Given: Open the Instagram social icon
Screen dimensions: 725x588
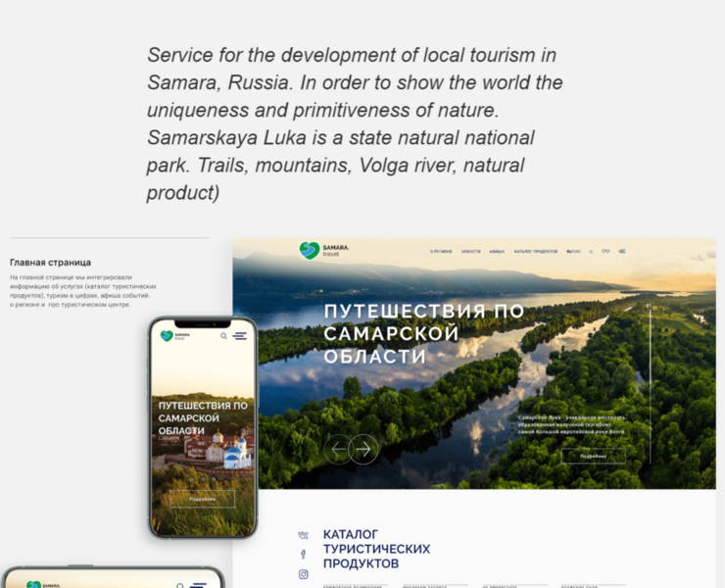Looking at the screenshot, I should point(304,574).
